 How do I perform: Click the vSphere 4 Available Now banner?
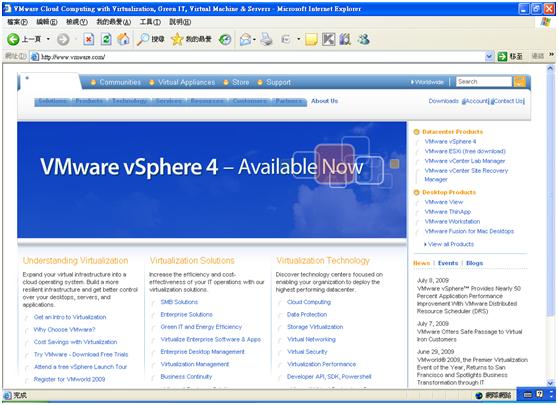(212, 180)
